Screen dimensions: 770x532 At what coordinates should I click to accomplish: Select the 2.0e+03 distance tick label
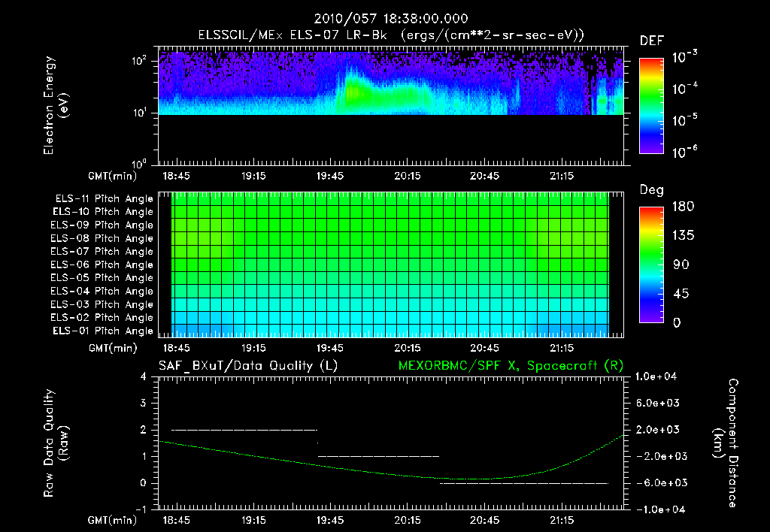tap(657, 429)
